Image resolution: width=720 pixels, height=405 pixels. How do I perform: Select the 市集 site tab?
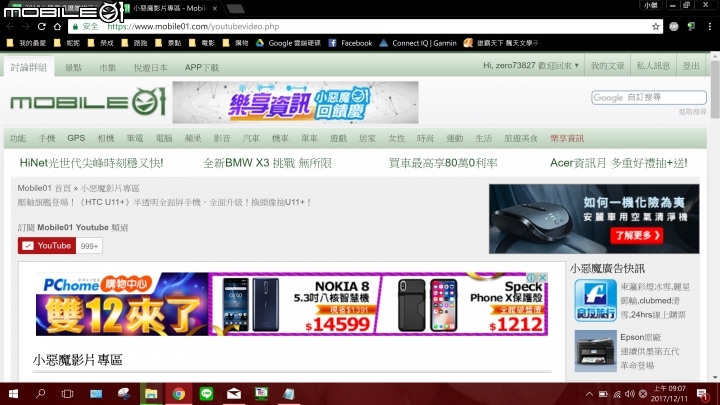[x=107, y=68]
